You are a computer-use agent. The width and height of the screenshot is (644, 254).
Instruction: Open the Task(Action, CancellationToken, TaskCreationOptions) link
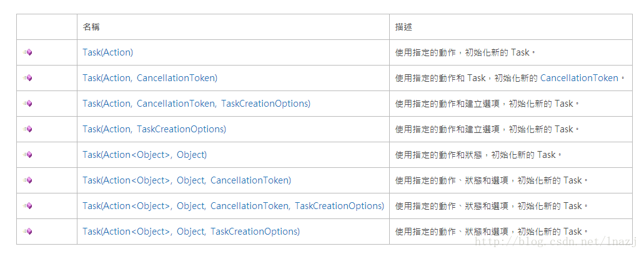point(196,104)
